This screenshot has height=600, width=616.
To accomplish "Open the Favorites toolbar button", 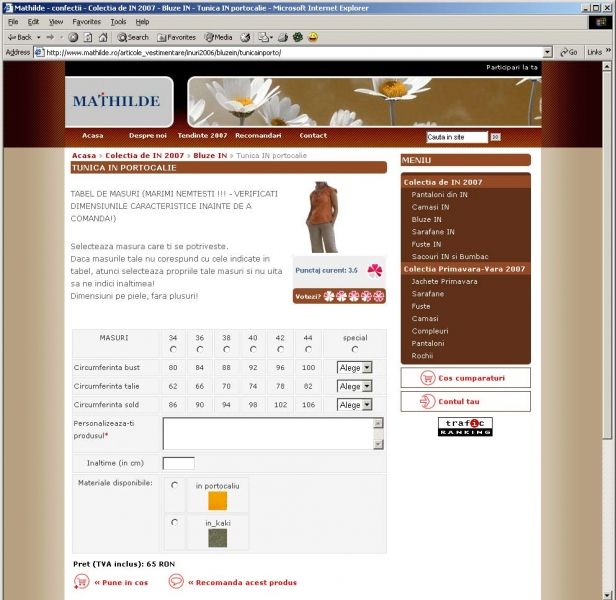I will pos(175,37).
